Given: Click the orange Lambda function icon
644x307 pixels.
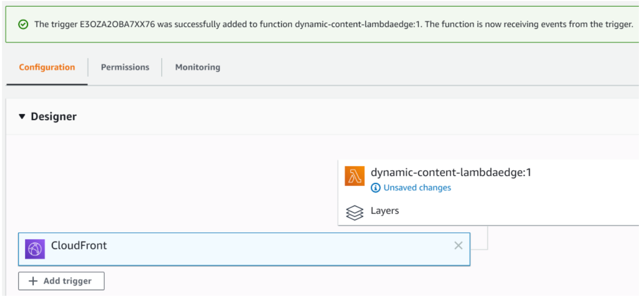Looking at the screenshot, I should 355,176.
